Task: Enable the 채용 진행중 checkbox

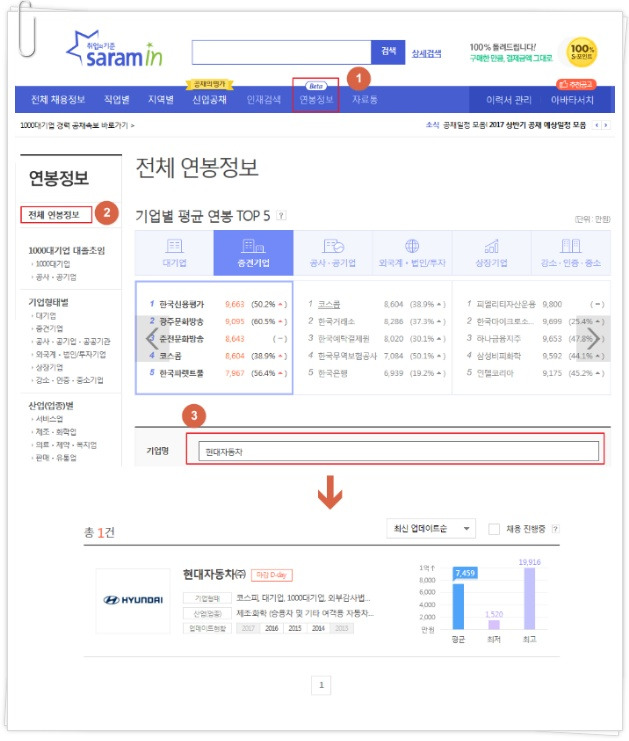Action: (494, 529)
